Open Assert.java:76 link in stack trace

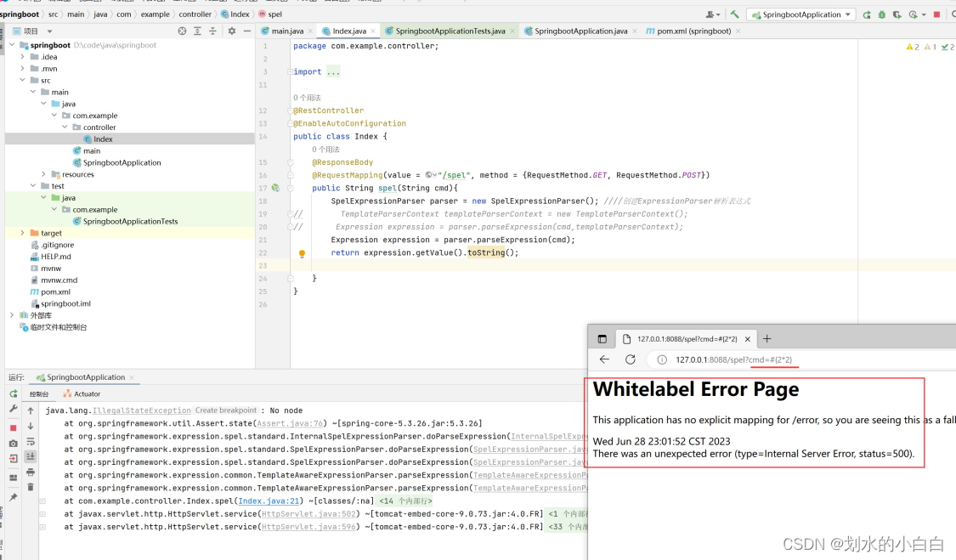click(x=291, y=423)
